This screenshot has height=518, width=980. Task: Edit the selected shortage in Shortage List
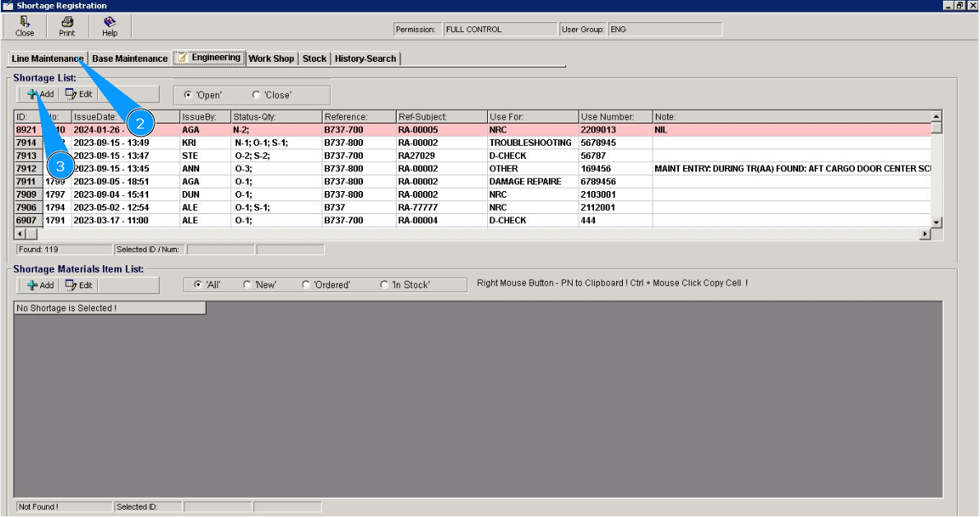(79, 95)
